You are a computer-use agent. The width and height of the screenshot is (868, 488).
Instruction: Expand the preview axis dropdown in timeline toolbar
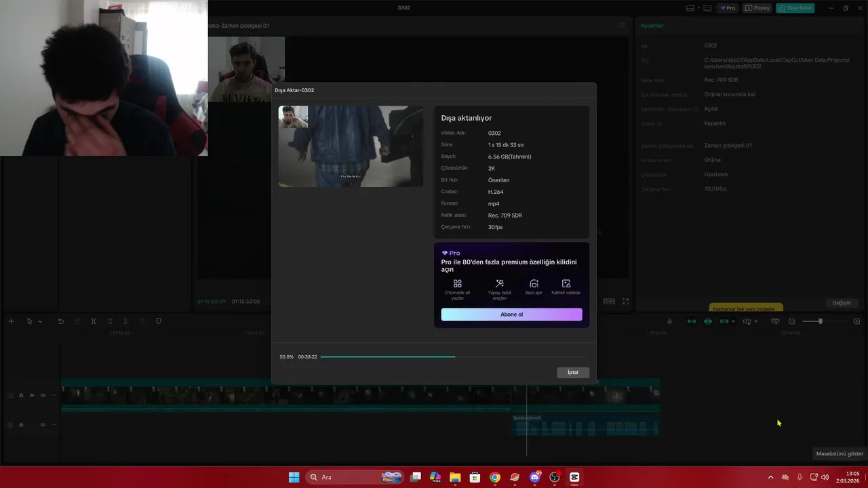pos(755,321)
